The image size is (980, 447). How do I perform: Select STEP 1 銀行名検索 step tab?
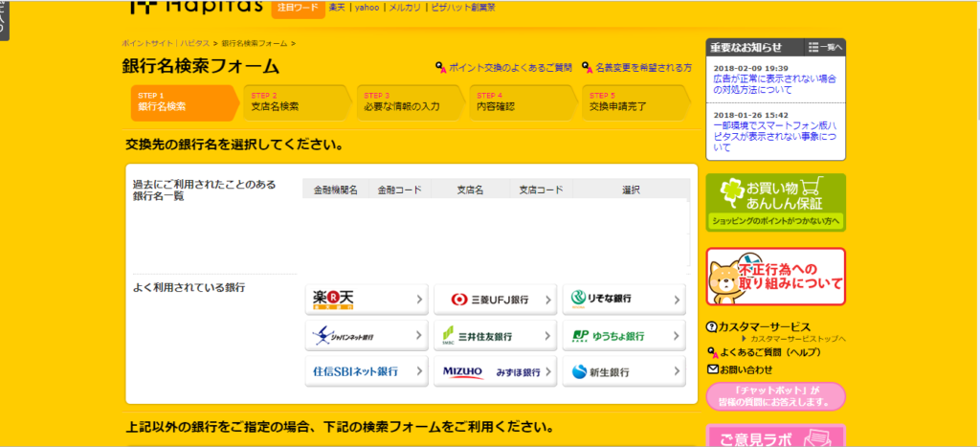(185, 102)
